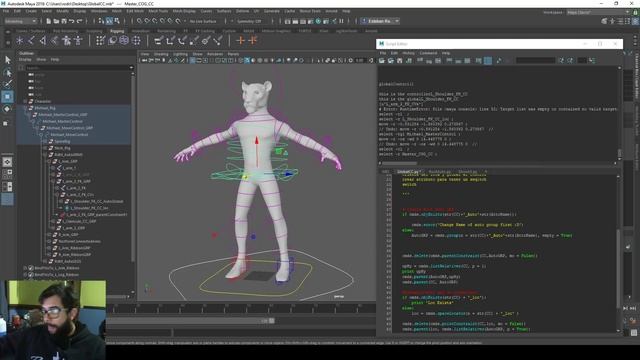
Task: Toggle line numbers in Script Editor
Action: 487,60
